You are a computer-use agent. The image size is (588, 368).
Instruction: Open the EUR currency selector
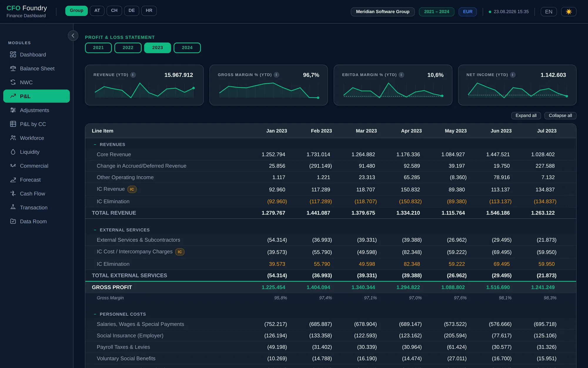[467, 12]
